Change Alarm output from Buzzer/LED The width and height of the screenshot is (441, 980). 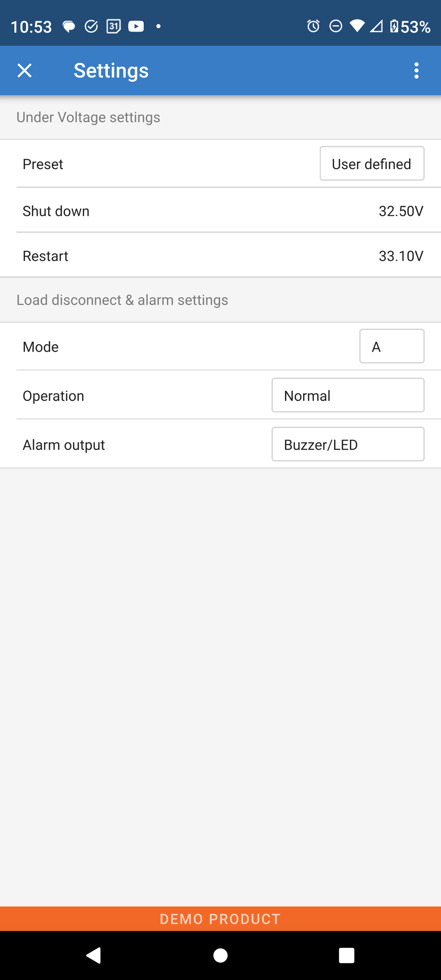tap(348, 444)
